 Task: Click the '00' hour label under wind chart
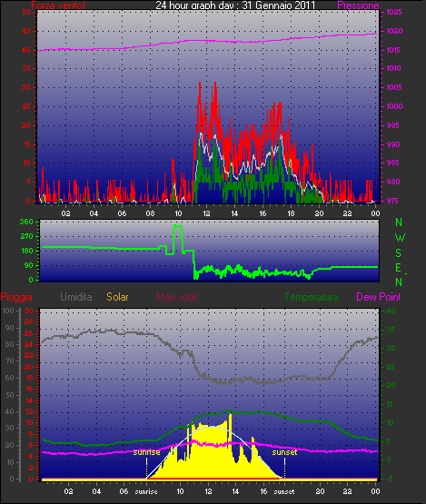coord(375,213)
